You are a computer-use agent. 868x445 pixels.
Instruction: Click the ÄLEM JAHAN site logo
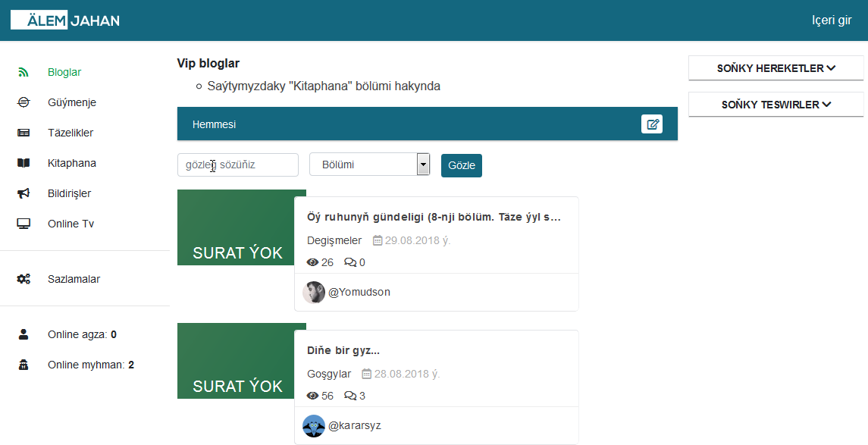[65, 20]
